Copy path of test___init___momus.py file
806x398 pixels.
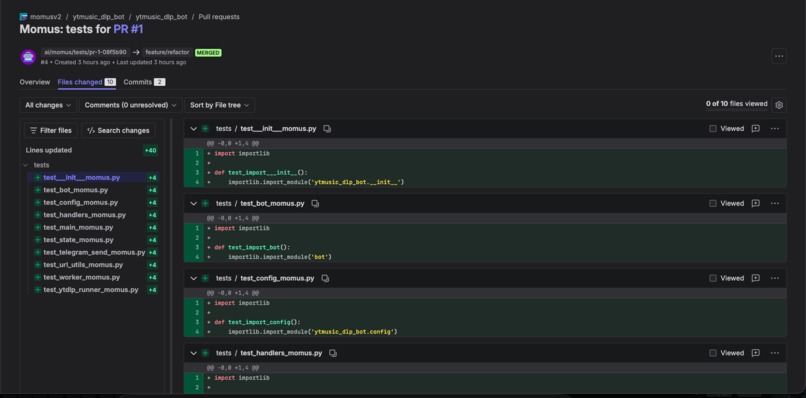[327, 129]
